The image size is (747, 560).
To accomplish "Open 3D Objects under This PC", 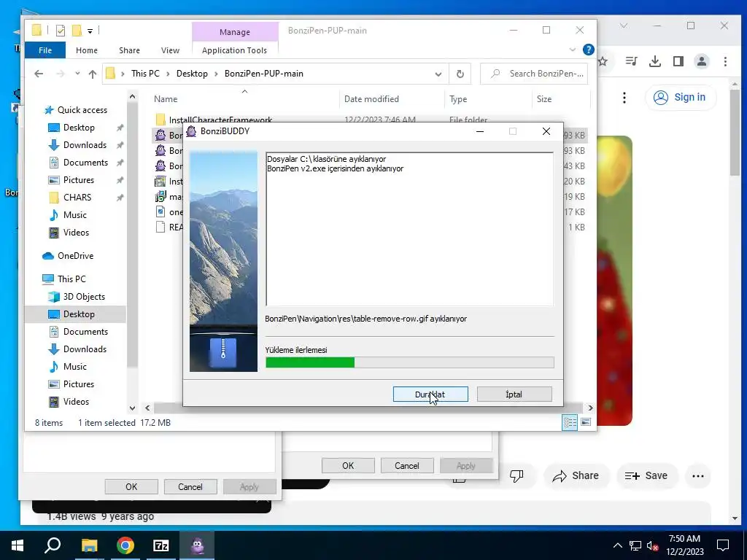I will pos(84,297).
